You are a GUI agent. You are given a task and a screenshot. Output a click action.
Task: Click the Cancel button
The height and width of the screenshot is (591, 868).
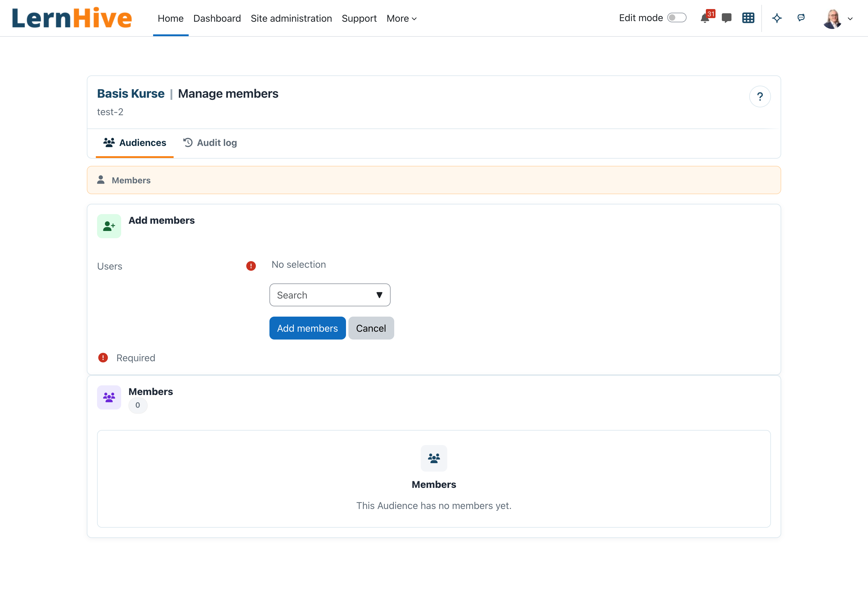371,328
